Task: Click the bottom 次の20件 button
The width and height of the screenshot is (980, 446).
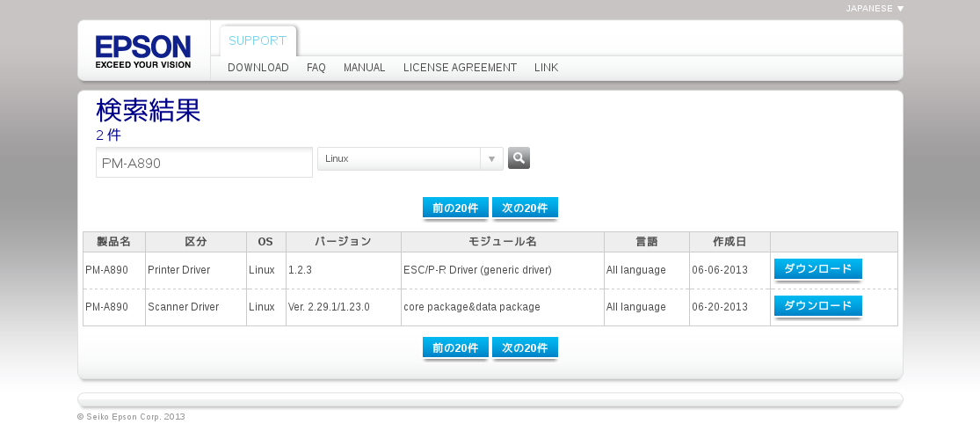Action: click(x=525, y=347)
